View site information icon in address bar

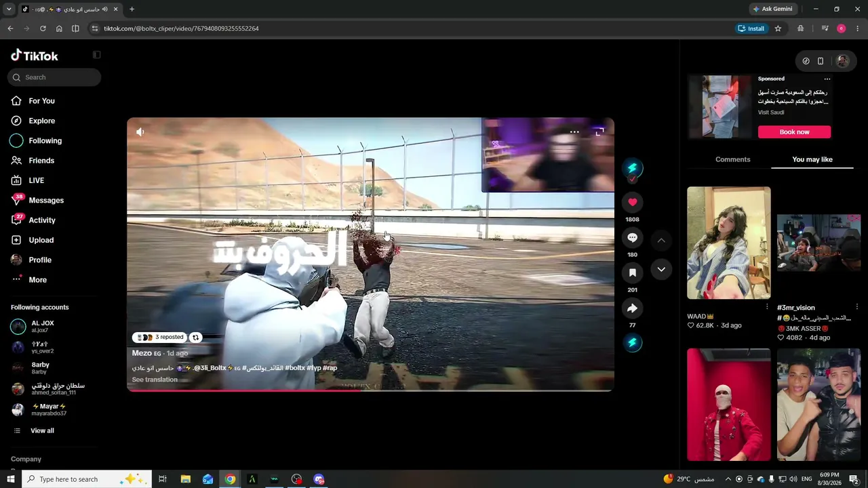(95, 28)
